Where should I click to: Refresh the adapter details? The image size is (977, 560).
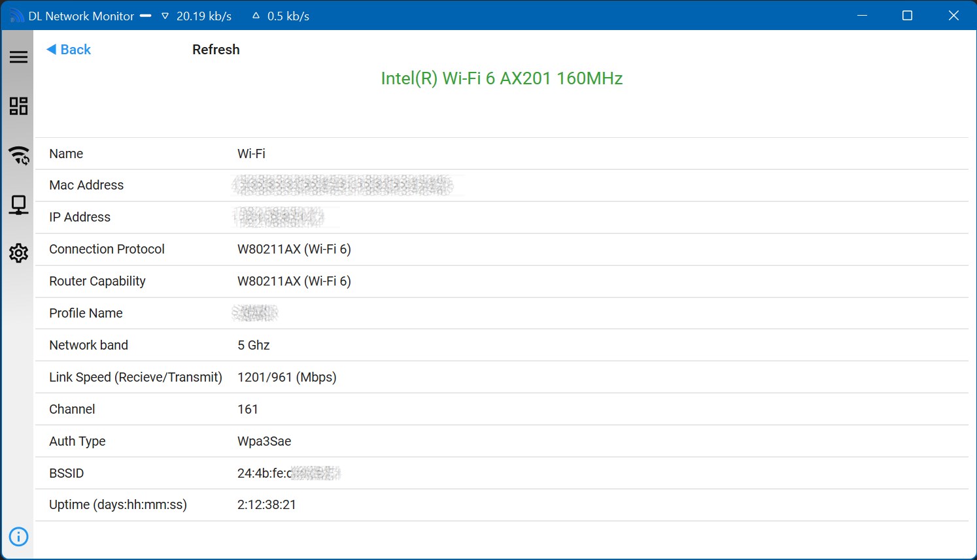(216, 50)
